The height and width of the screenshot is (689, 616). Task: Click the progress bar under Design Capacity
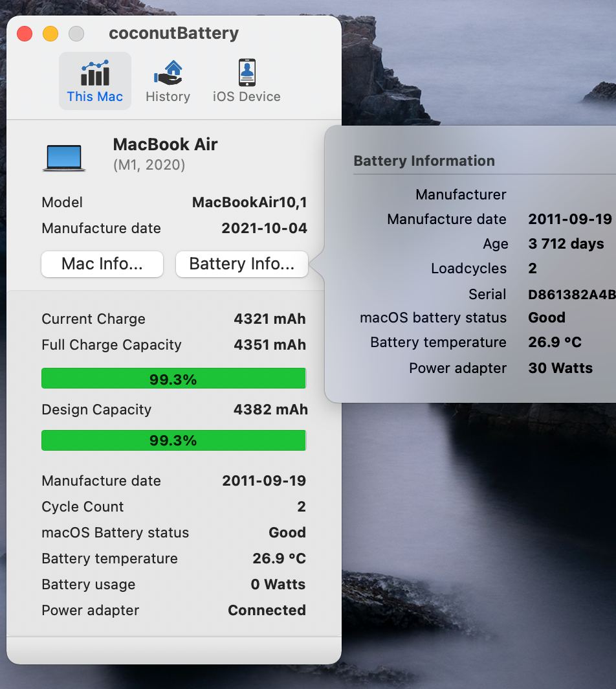click(173, 440)
